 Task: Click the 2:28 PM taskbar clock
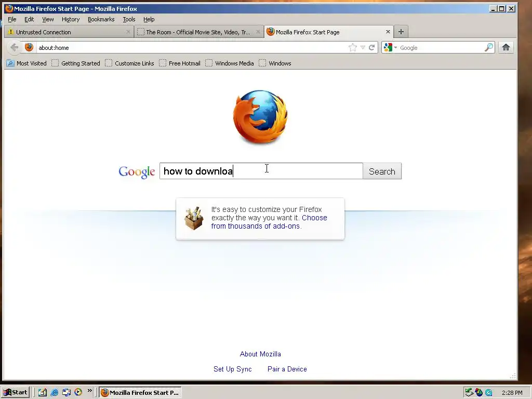pos(512,393)
